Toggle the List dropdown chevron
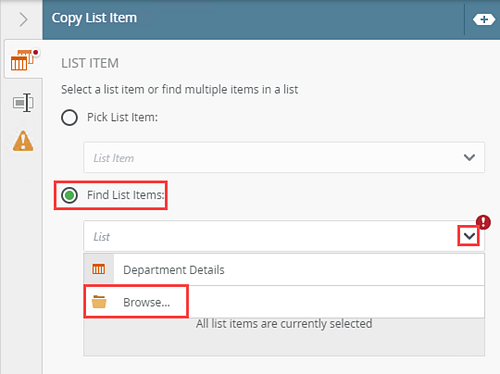Screen dimensions: 500x374 point(469,236)
